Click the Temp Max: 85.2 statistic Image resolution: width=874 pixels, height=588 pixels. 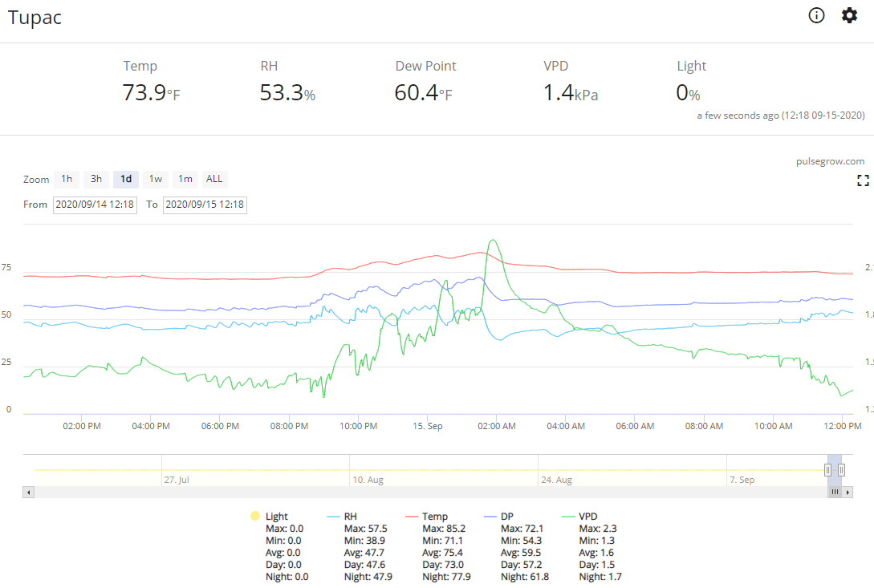click(x=444, y=529)
